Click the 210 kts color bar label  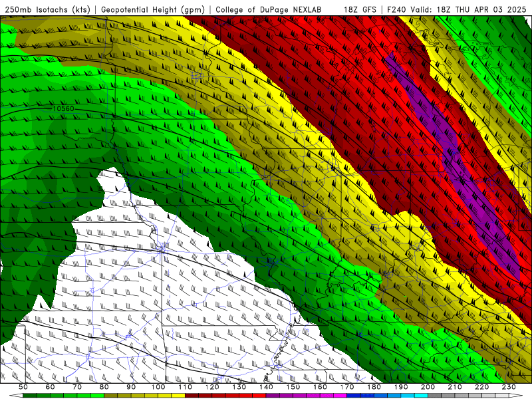(455, 387)
